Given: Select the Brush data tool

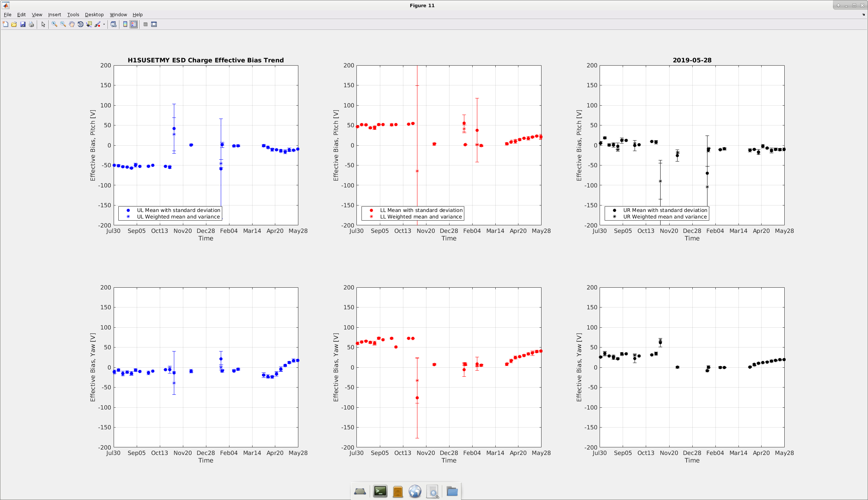Looking at the screenshot, I should [97, 25].
